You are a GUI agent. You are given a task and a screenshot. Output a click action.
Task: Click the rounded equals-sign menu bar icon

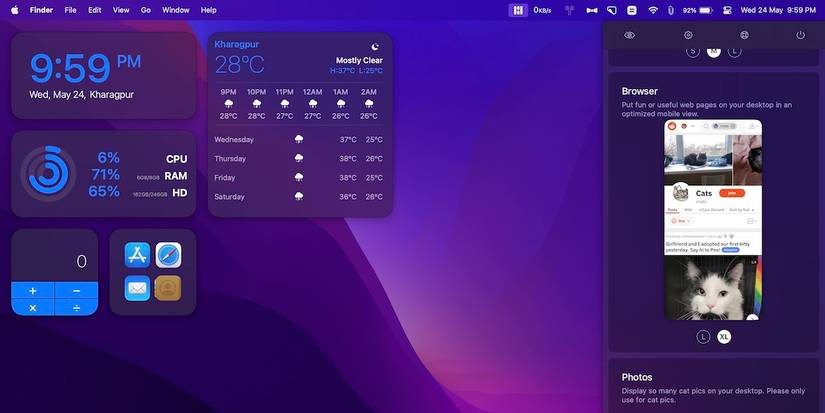point(632,10)
